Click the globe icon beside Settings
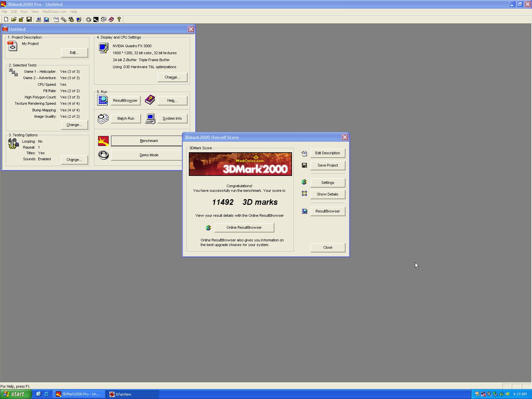 (304, 182)
